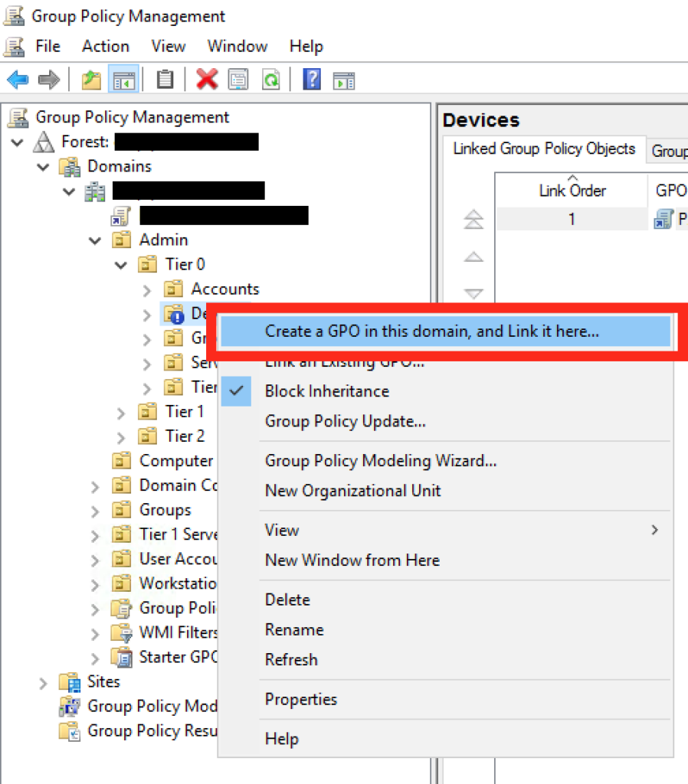Select Create a GPO and Link it here
The width and height of the screenshot is (688, 784).
(431, 332)
